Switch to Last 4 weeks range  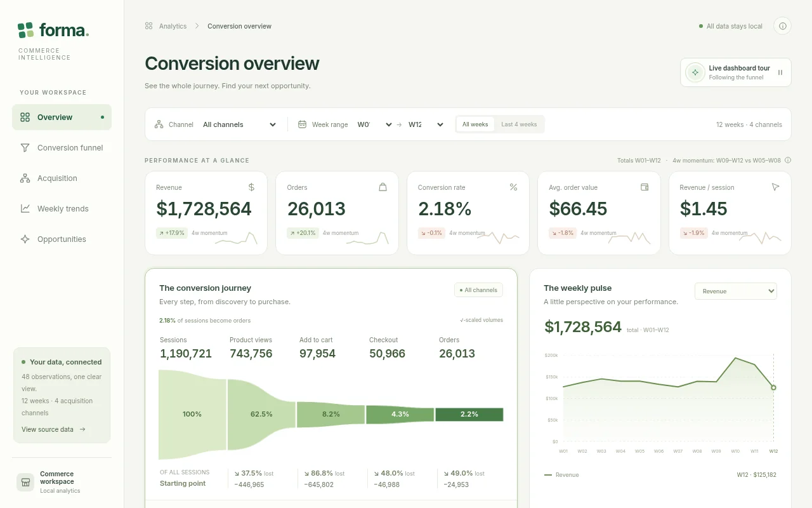pos(519,124)
